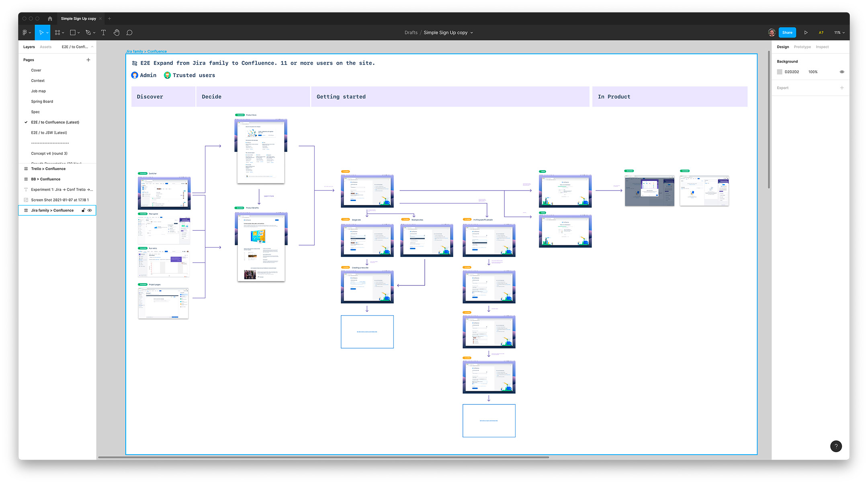The height and width of the screenshot is (484, 868).
Task: Switch to the Assets tab
Action: click(46, 47)
